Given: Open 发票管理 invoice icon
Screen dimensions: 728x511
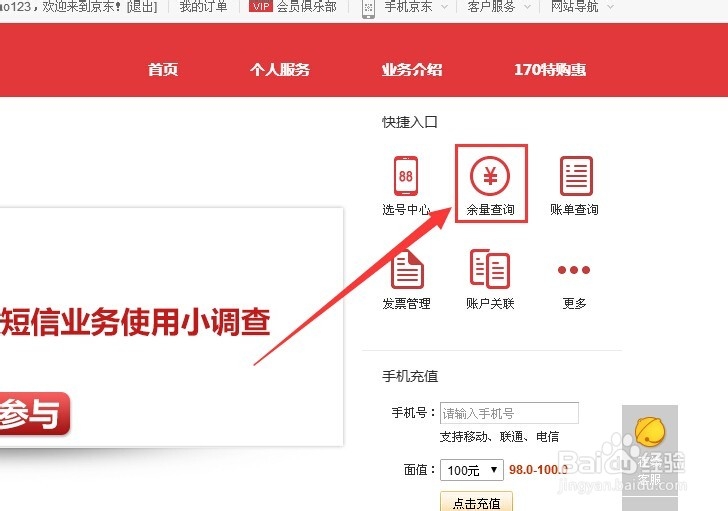Looking at the screenshot, I should [x=407, y=270].
